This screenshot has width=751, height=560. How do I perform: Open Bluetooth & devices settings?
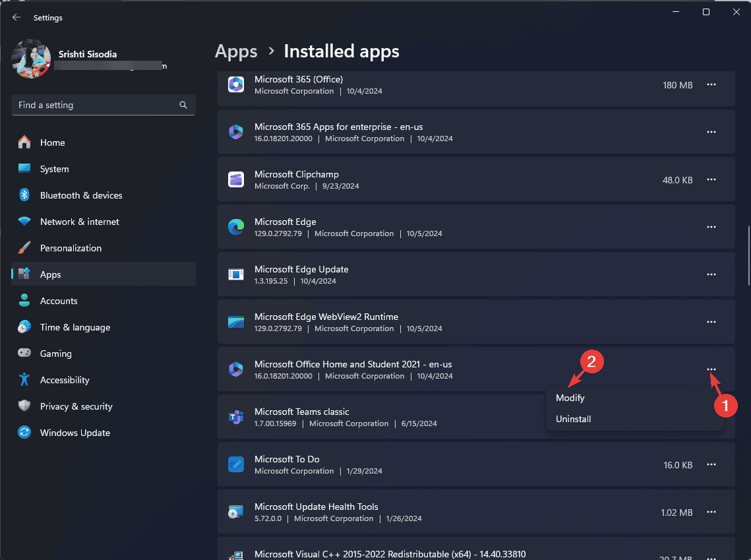80,195
